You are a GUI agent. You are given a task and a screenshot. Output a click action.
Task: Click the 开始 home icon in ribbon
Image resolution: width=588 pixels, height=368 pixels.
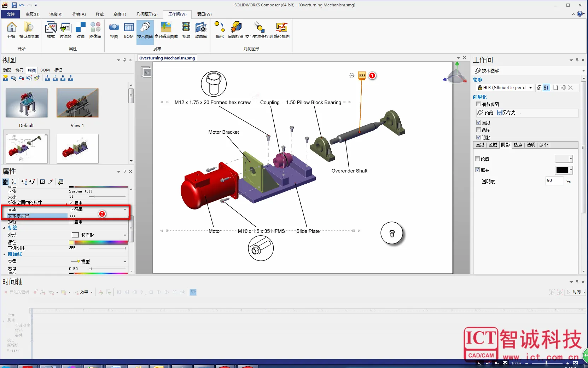11,30
